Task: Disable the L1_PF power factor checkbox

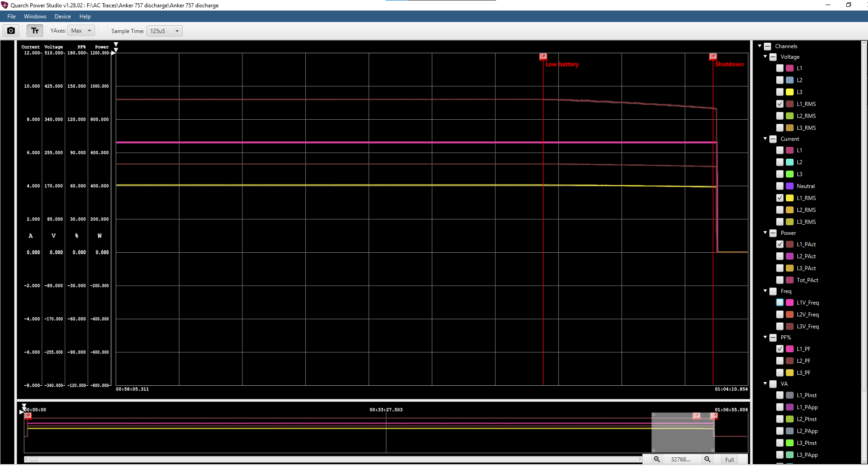Action: [x=780, y=349]
